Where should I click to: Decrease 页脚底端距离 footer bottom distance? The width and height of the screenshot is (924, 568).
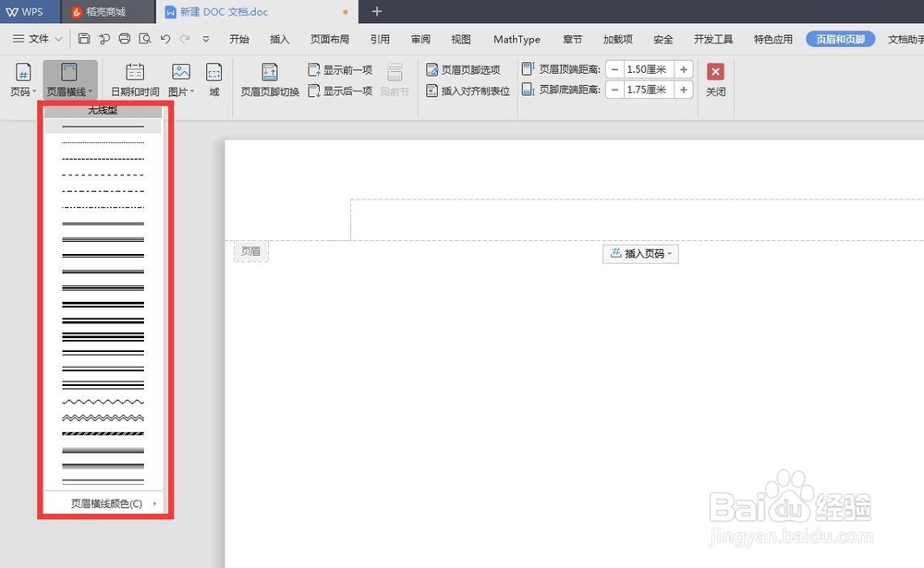click(x=614, y=90)
